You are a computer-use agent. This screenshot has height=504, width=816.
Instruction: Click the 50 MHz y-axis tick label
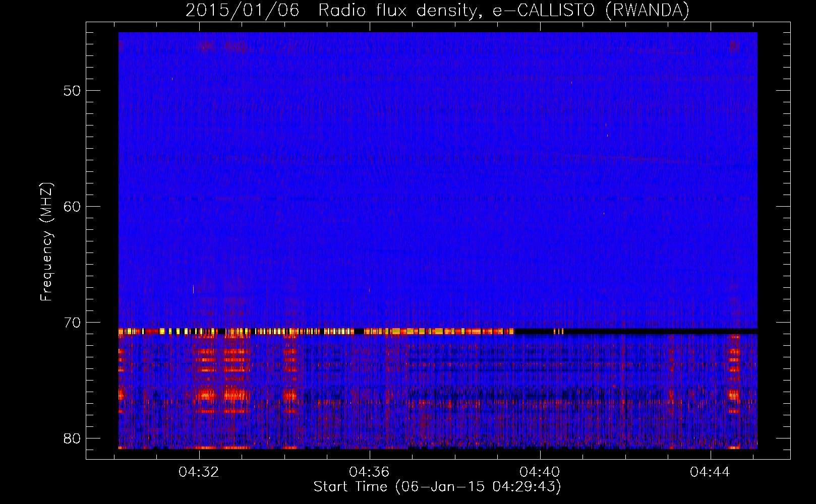(72, 91)
